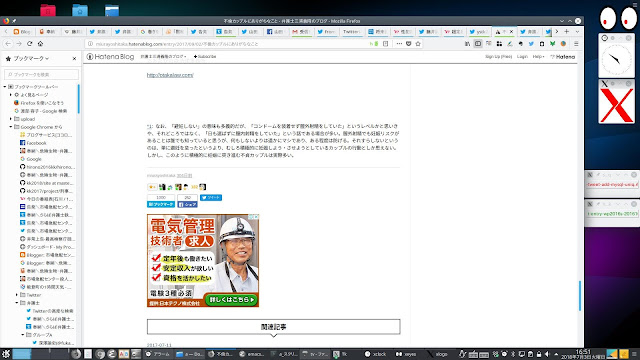This screenshot has width=640, height=360.
Task: Switch to the xclock taskbar entry
Action: 376,354
